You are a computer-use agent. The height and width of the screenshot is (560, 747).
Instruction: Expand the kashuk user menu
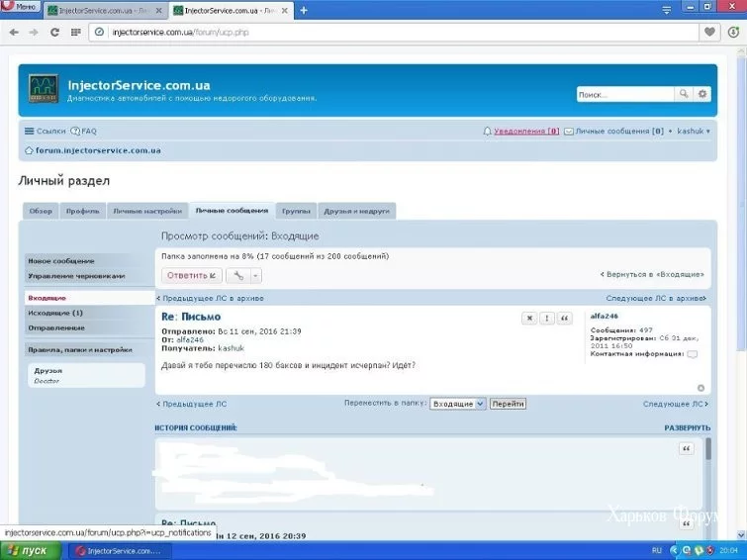[x=694, y=131]
